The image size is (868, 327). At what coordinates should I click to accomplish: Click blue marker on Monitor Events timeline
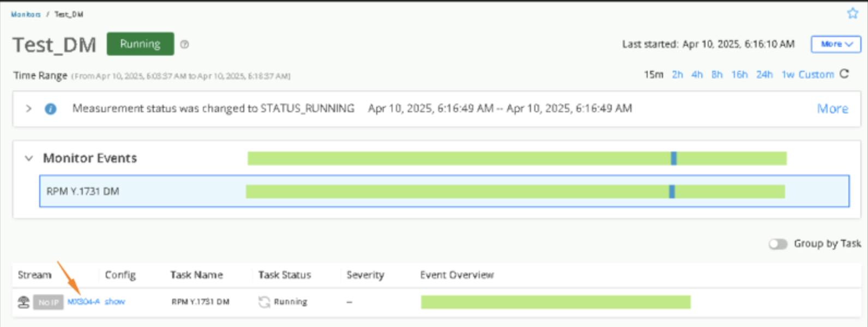click(674, 159)
